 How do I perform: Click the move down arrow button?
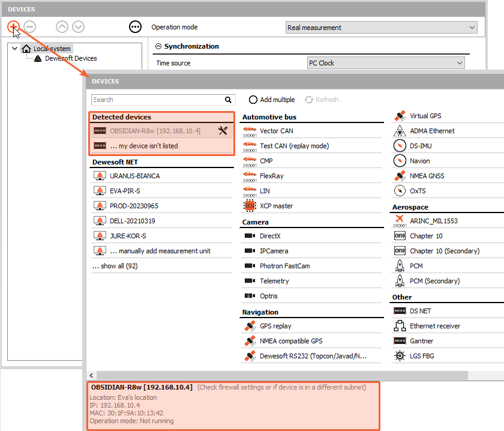point(78,26)
